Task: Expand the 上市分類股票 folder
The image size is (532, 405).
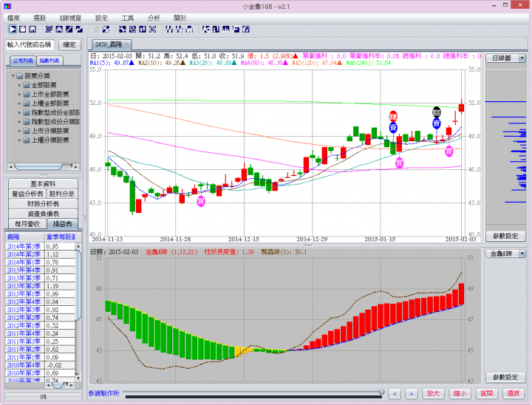Action: (19, 131)
